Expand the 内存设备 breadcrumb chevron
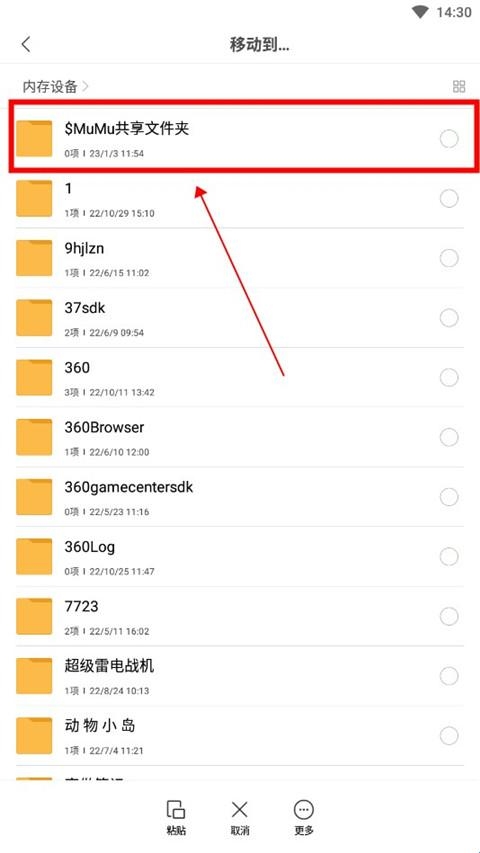Image resolution: width=480 pixels, height=853 pixels. pos(85,86)
